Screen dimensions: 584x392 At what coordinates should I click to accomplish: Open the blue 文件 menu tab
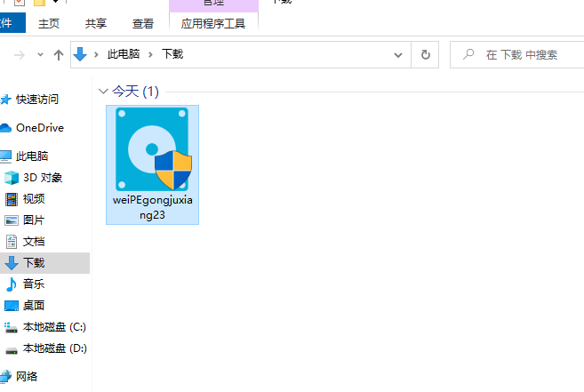[x=11, y=23]
